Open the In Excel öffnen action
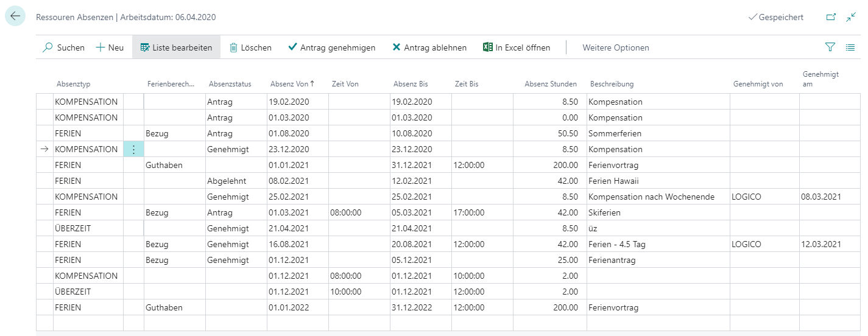This screenshot has height=336, width=868. pos(517,47)
